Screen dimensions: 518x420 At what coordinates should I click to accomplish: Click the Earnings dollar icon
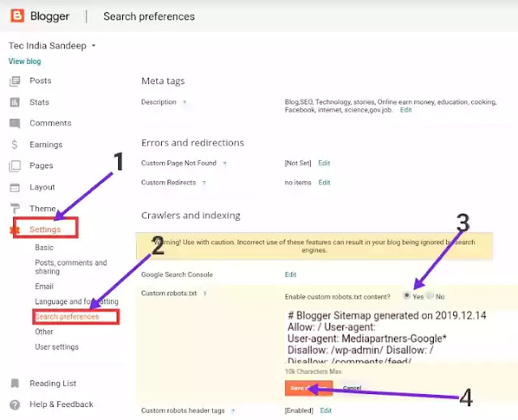pos(15,145)
